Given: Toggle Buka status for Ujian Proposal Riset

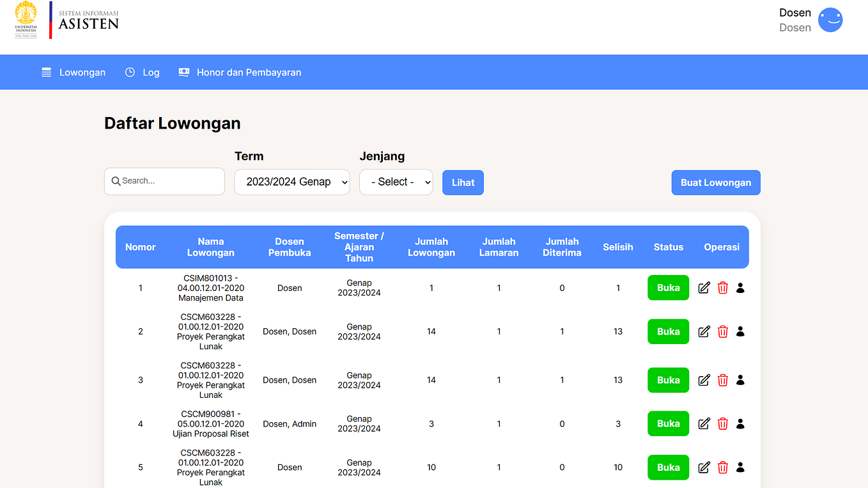Looking at the screenshot, I should click(x=668, y=423).
